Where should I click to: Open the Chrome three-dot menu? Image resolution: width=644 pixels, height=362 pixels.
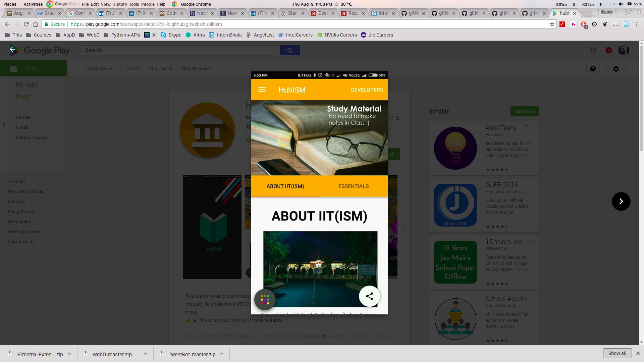[637, 24]
